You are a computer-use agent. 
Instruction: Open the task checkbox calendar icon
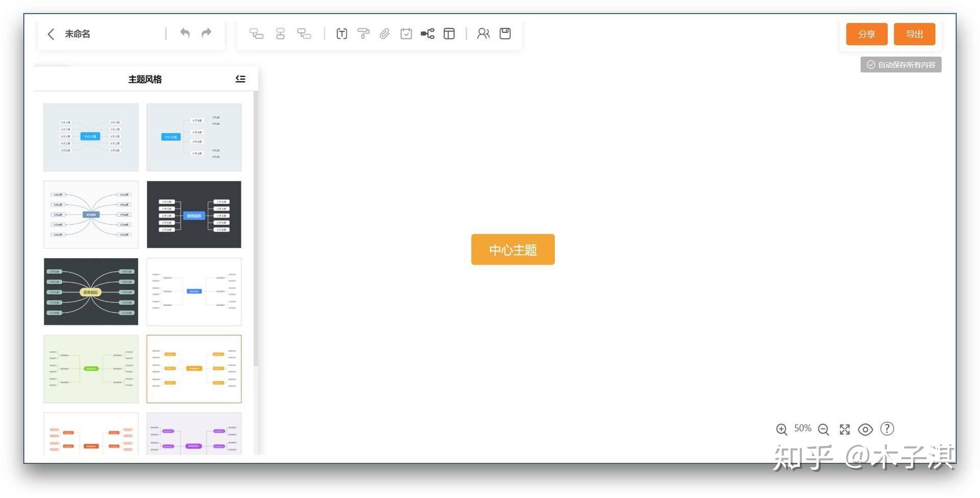tap(406, 34)
